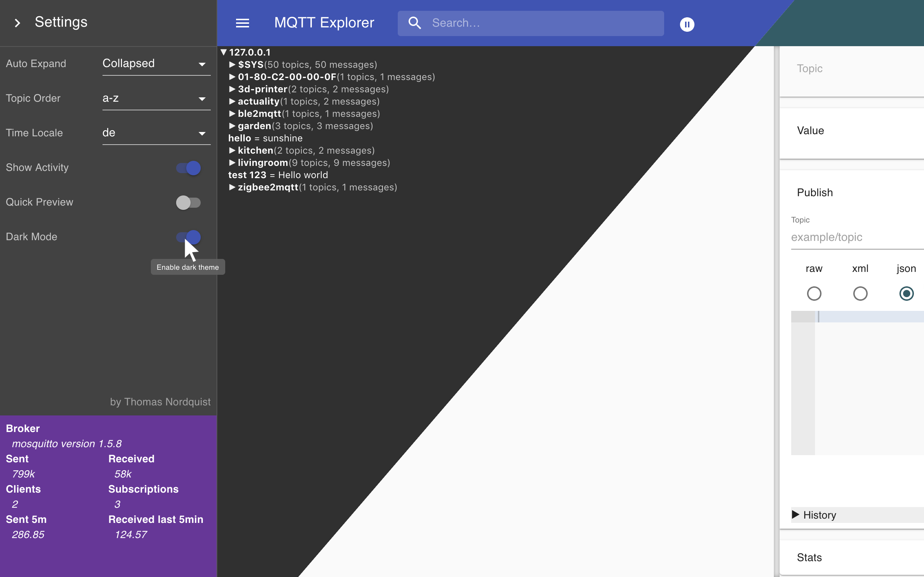This screenshot has height=577, width=924.
Task: Click the MQTT Explorer hamburger menu icon
Action: [242, 23]
